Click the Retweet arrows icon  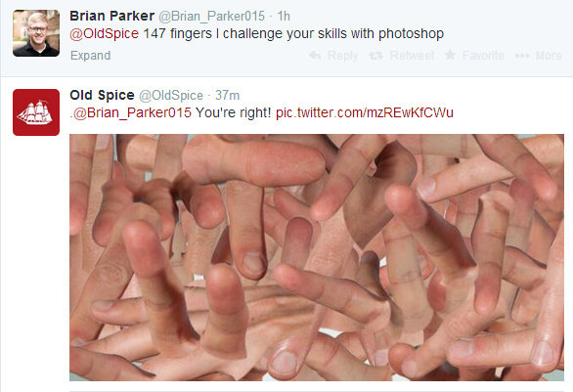point(375,56)
